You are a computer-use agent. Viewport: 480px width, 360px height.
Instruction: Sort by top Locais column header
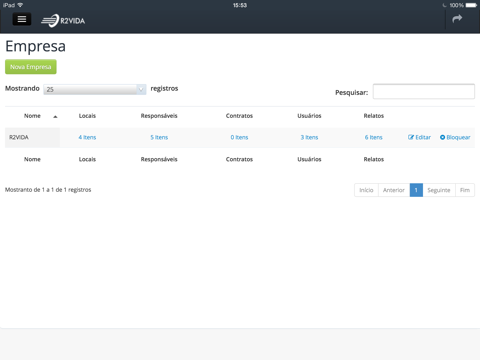[87, 116]
